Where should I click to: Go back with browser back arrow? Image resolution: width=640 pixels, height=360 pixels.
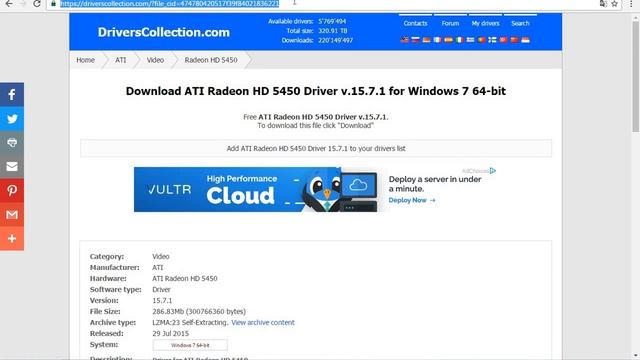(9, 4)
